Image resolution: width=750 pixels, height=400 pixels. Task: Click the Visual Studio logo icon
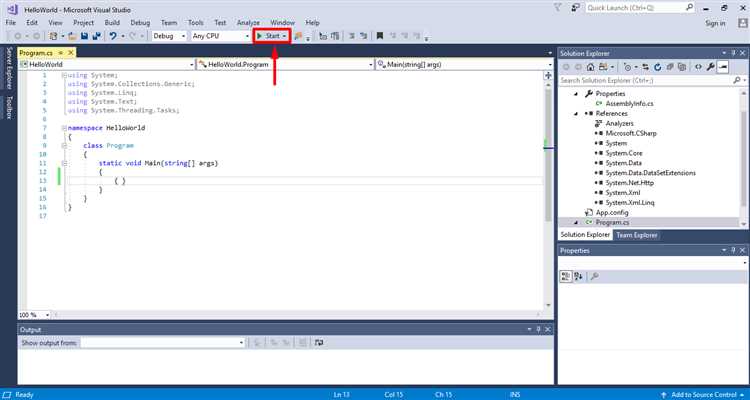[x=12, y=9]
